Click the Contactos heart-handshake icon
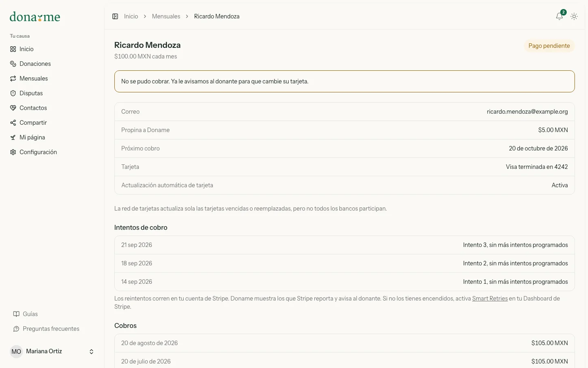This screenshot has height=368, width=588. pos(13,108)
